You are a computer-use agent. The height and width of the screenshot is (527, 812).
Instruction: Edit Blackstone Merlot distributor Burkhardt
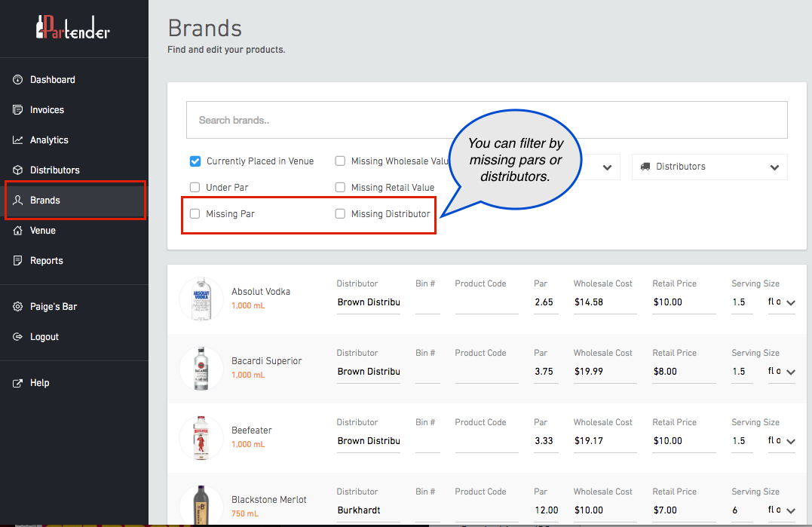(x=368, y=510)
